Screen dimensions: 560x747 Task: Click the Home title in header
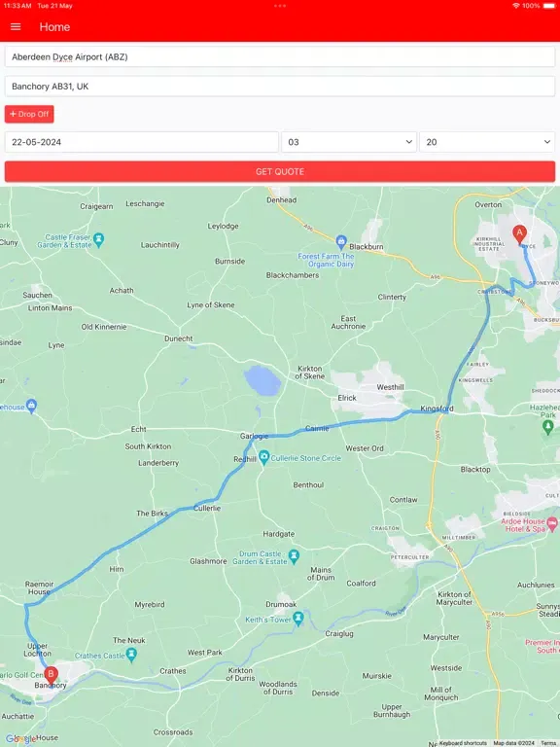[54, 27]
